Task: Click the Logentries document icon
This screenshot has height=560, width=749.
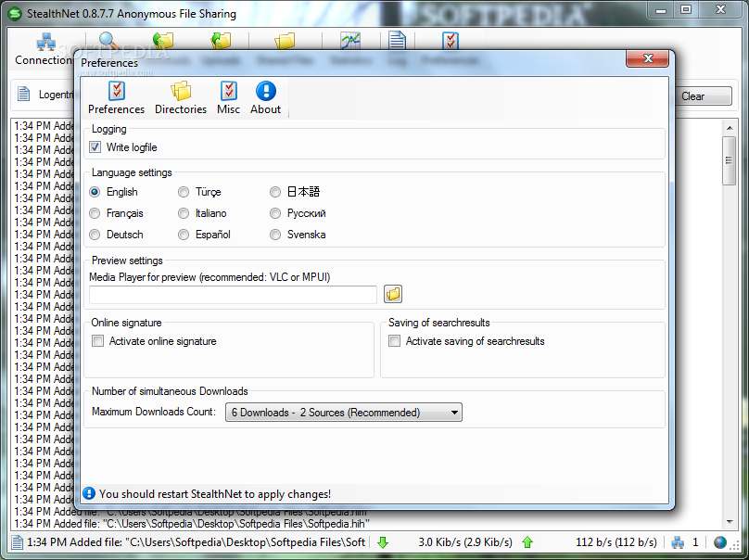Action: [x=23, y=95]
